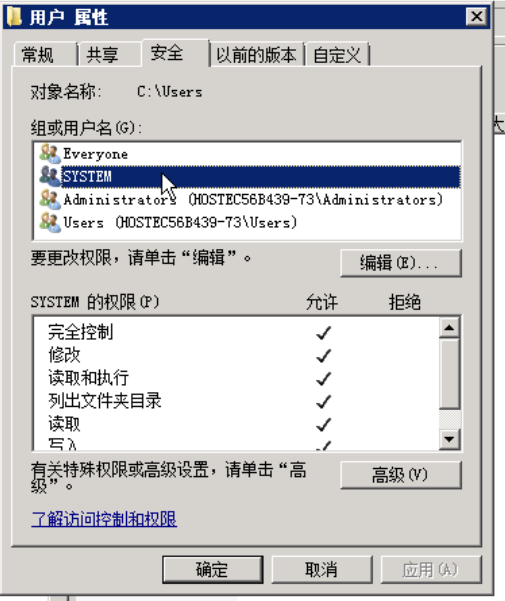Click the permissions list scroll down arrow
The image size is (505, 601).
pyautogui.click(x=449, y=439)
